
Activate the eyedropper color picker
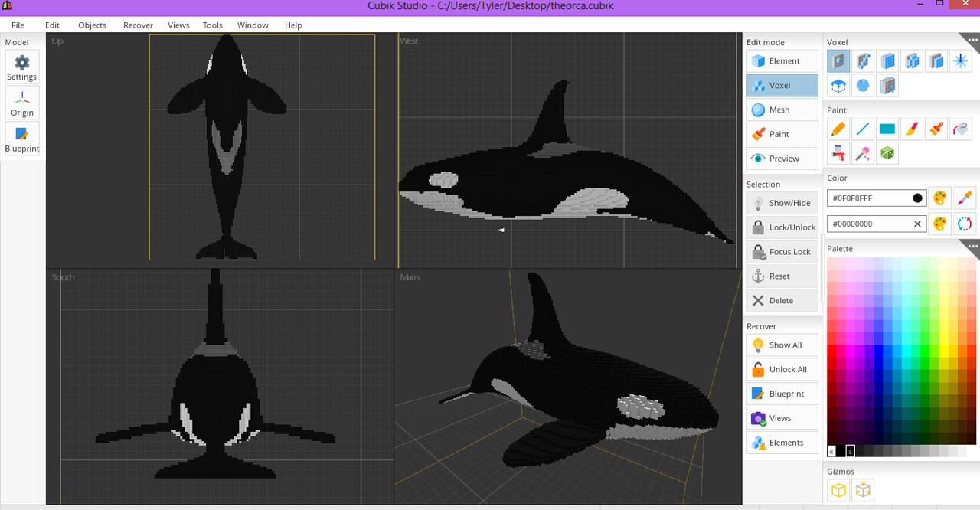(965, 198)
